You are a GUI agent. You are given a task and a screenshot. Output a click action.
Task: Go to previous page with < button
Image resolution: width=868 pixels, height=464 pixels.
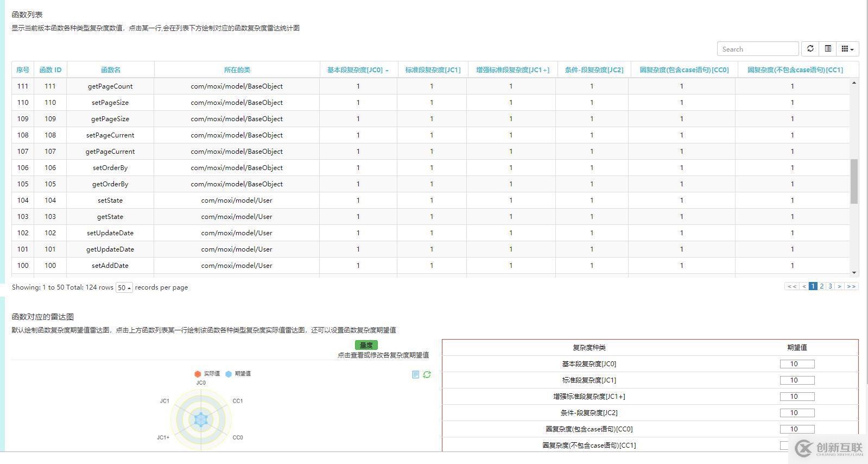click(804, 286)
